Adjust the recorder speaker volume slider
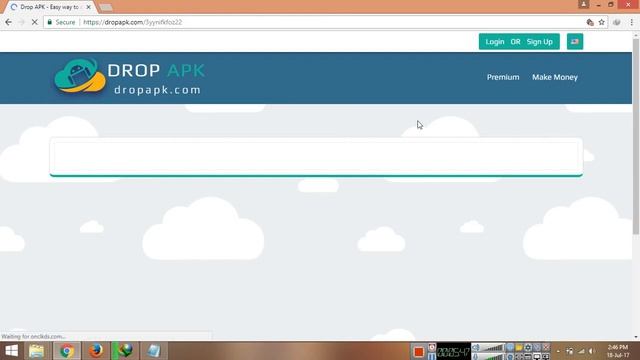 493,348
